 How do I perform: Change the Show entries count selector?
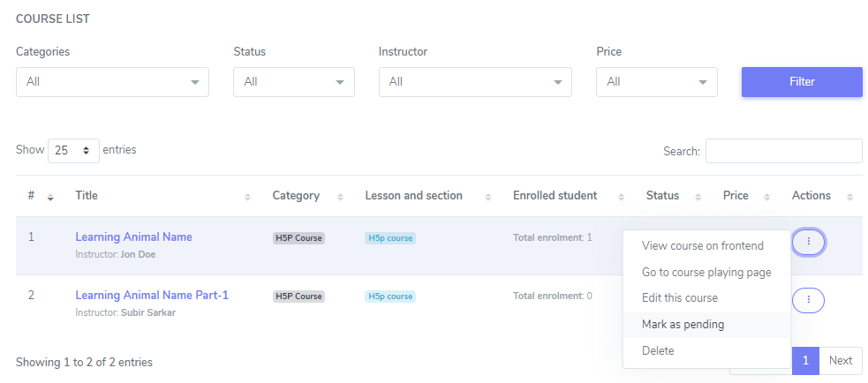[x=73, y=151]
